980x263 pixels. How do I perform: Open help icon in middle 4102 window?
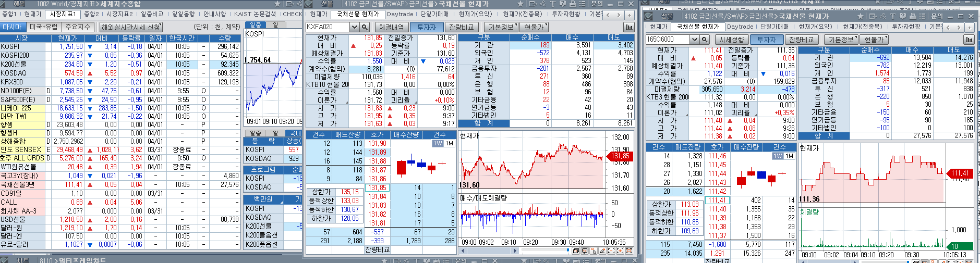562,4
